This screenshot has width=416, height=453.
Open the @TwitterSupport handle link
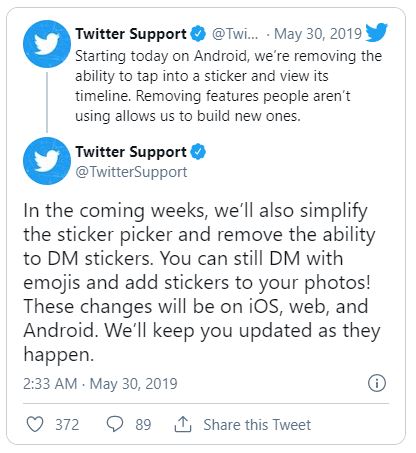coord(131,172)
